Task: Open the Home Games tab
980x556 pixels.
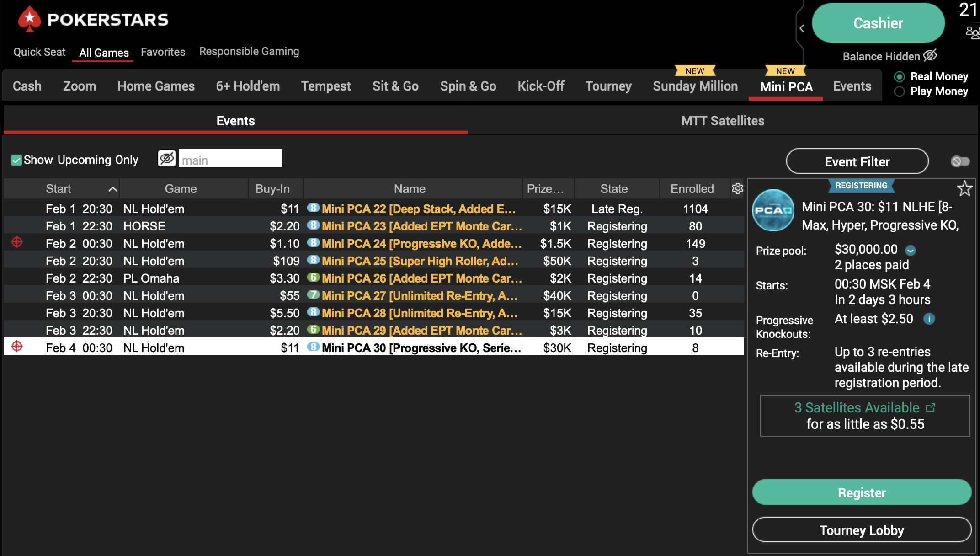Action: (156, 86)
